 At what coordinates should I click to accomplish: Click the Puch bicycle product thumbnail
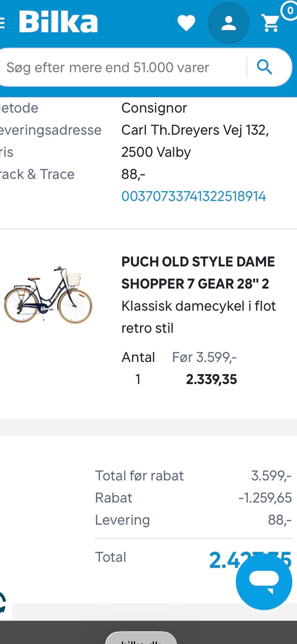click(x=48, y=295)
